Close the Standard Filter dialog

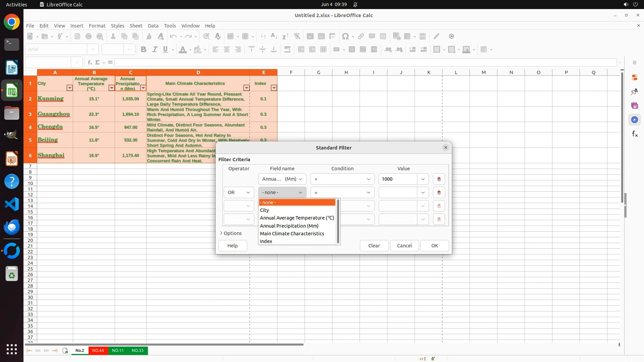coord(445,147)
